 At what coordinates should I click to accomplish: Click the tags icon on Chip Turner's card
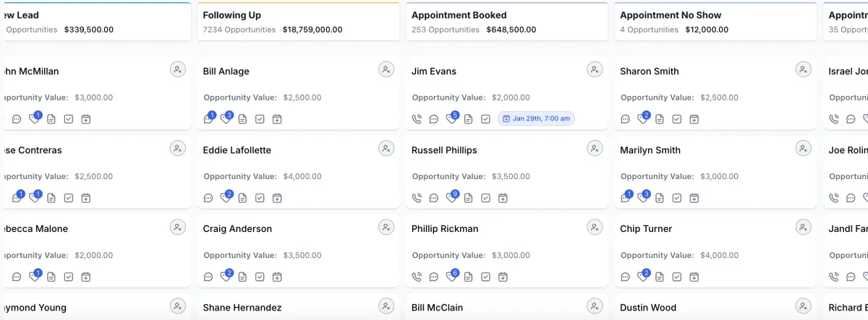tap(642, 277)
